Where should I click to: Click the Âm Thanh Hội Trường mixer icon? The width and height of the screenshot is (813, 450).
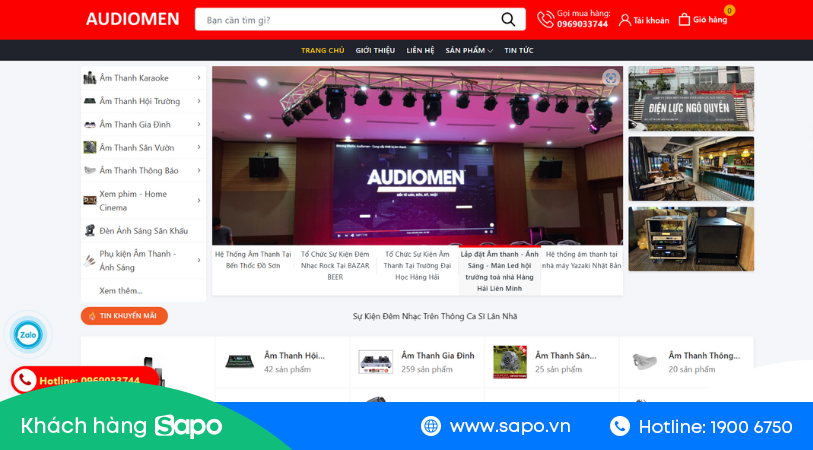pos(90,101)
